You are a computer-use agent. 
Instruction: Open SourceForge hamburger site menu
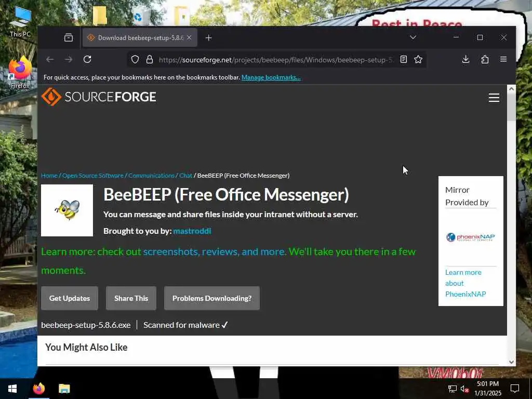[x=494, y=98]
